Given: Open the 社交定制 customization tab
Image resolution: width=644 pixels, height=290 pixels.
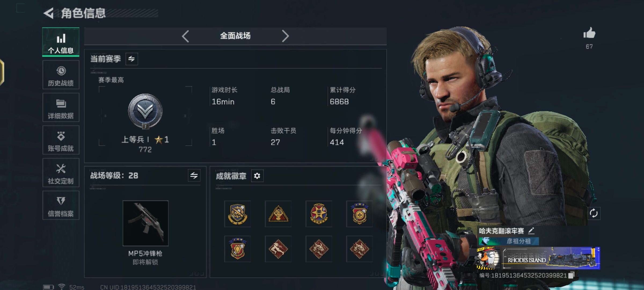Looking at the screenshot, I should [61, 173].
